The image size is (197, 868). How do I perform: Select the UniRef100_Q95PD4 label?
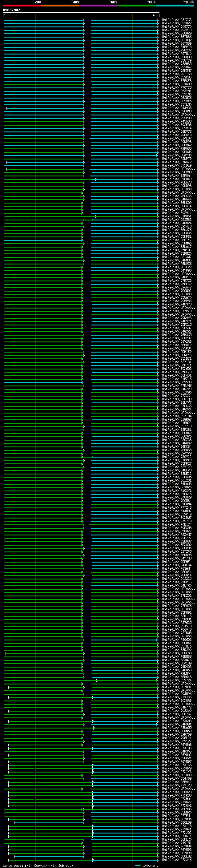click(176, 348)
